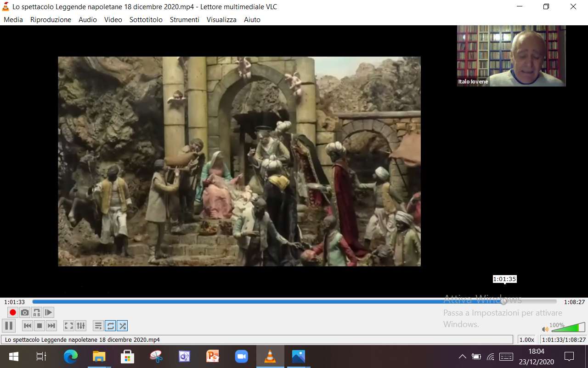Open the Visualizza menu
Viewport: 588px width, 368px height.
coord(221,20)
